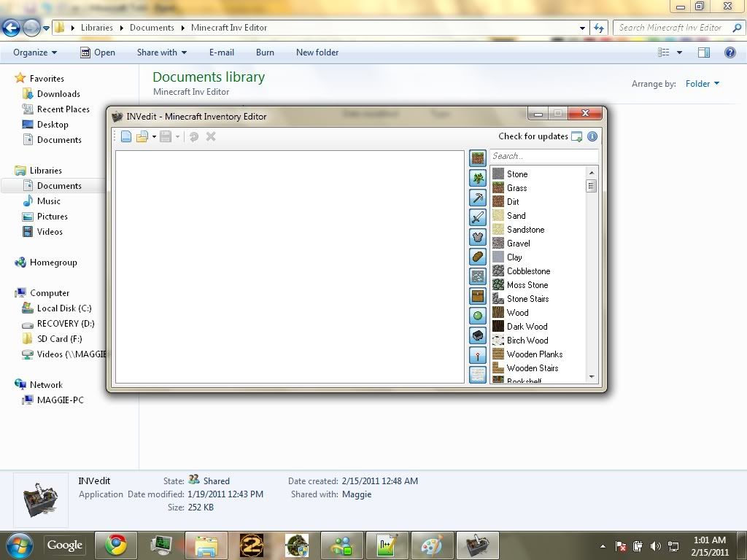Open the Arrange by Folder dropdown
Image resolution: width=747 pixels, height=560 pixels.
click(703, 84)
